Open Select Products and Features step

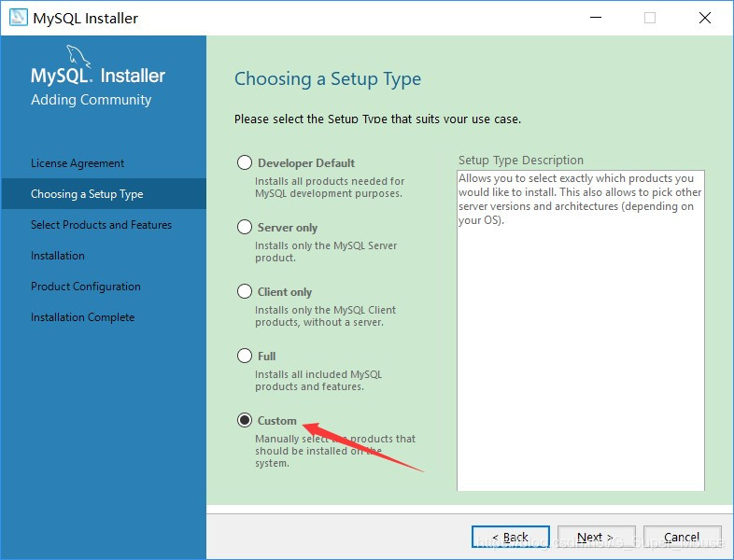pos(102,225)
